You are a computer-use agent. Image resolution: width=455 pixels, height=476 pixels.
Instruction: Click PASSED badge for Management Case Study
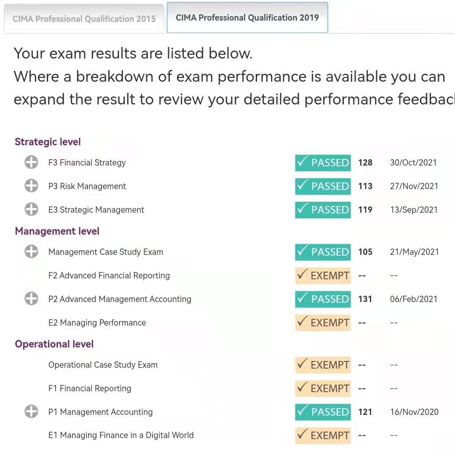[323, 252]
